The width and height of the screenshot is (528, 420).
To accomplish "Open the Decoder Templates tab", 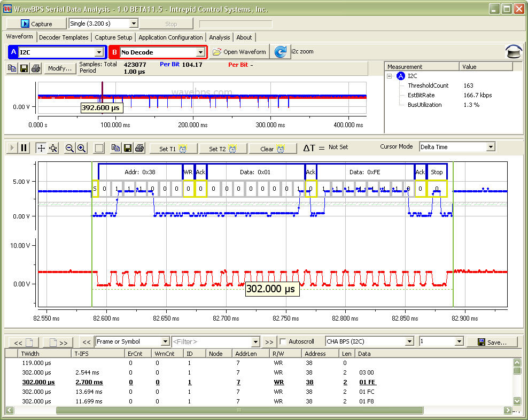I will click(x=64, y=37).
